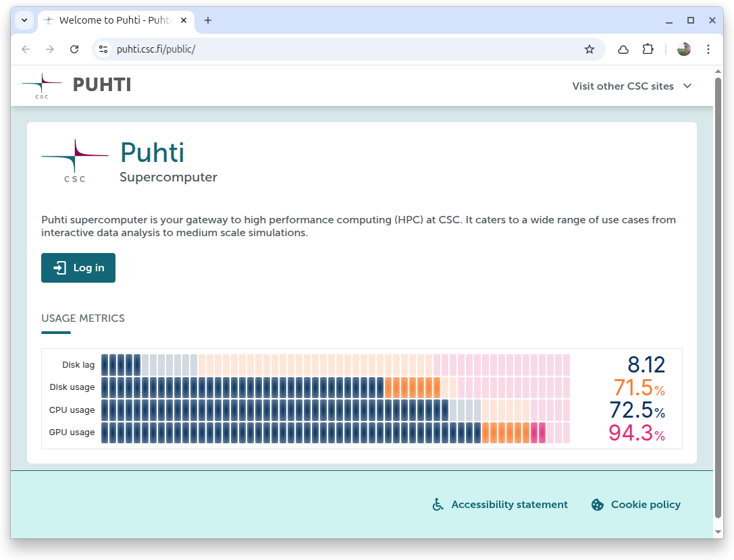Screen dimensions: 734x560
Task: Click the cloud icon in the toolbar
Action: 623,49
